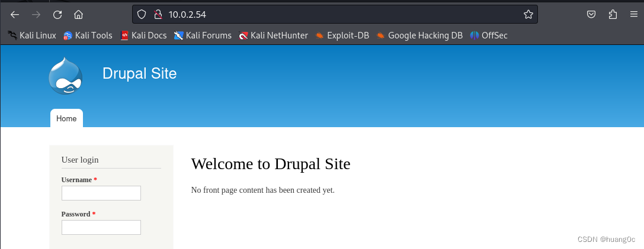The width and height of the screenshot is (644, 249).
Task: Open the extensions puzzle icon
Action: (x=613, y=15)
